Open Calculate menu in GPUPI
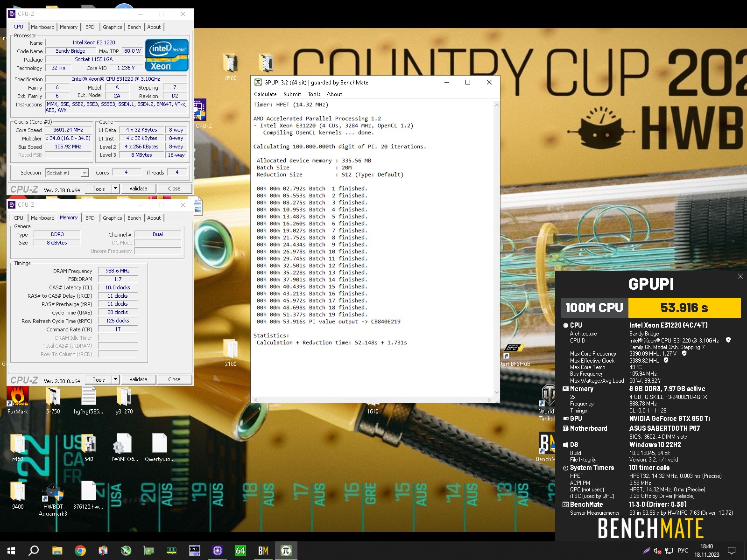This screenshot has width=747, height=560. coord(265,94)
